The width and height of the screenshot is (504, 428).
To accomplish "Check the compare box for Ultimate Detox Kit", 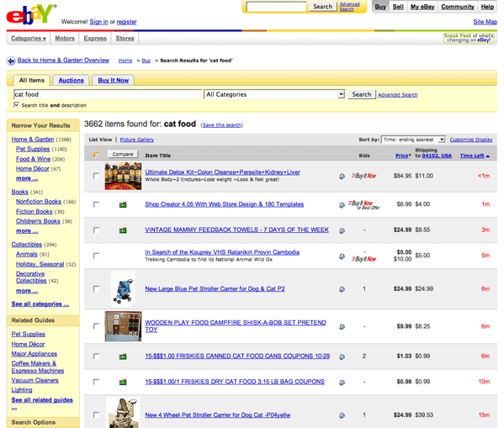I will pyautogui.click(x=96, y=176).
